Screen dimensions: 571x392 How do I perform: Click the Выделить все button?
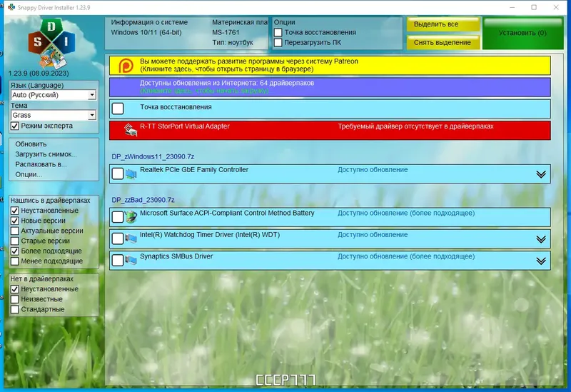[443, 24]
